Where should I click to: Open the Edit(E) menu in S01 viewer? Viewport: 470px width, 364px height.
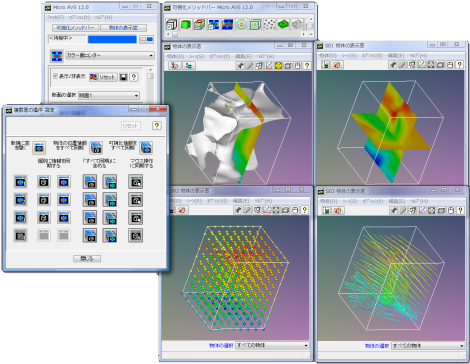[396, 55]
